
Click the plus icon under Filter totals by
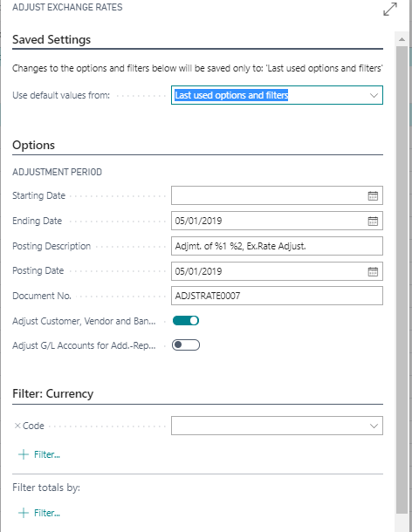pyautogui.click(x=23, y=513)
